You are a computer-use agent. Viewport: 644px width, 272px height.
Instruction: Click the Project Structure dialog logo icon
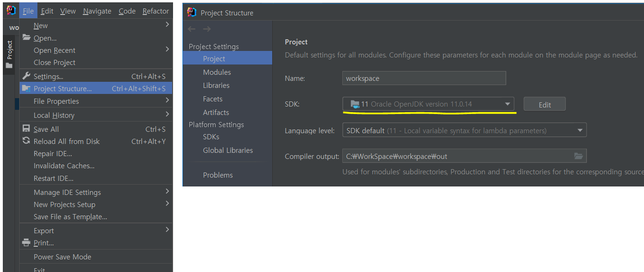(x=192, y=13)
